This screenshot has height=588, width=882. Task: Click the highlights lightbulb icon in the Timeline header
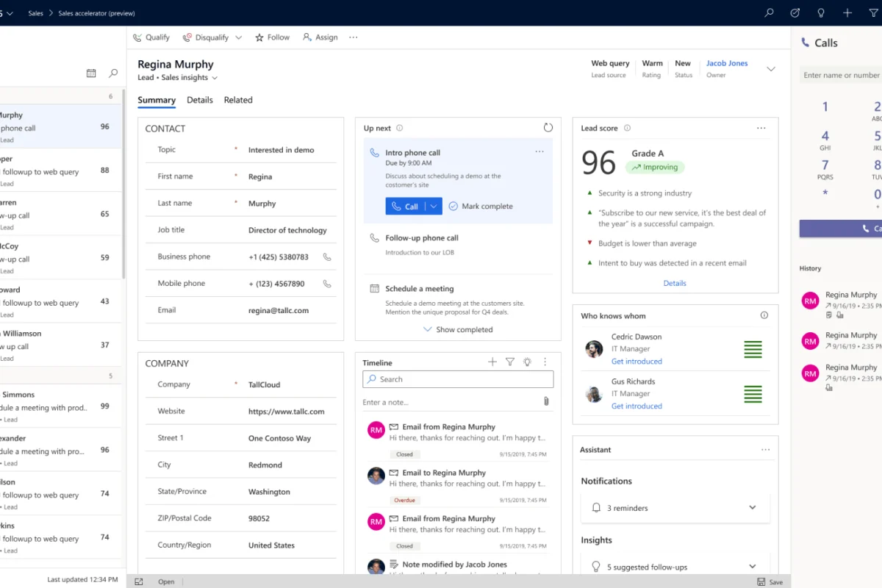click(x=526, y=362)
